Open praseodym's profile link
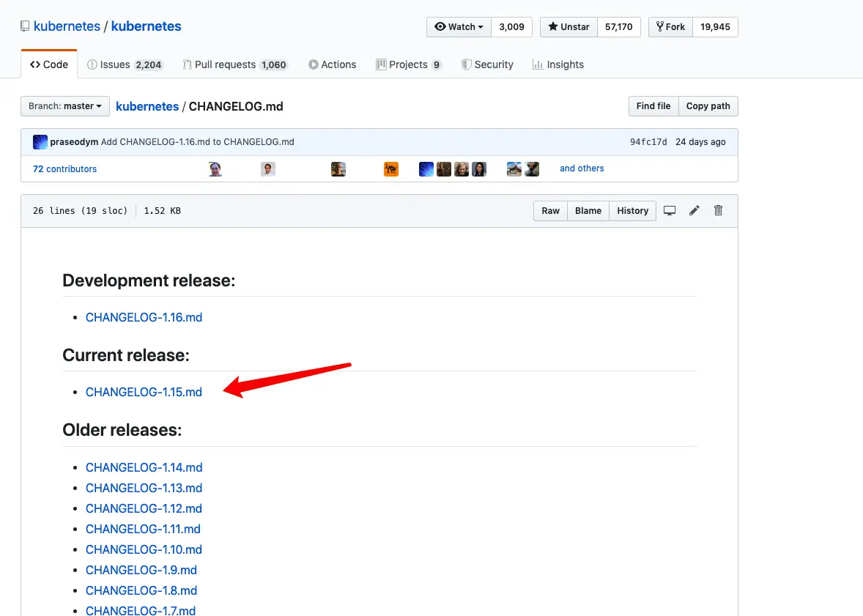 pyautogui.click(x=74, y=141)
